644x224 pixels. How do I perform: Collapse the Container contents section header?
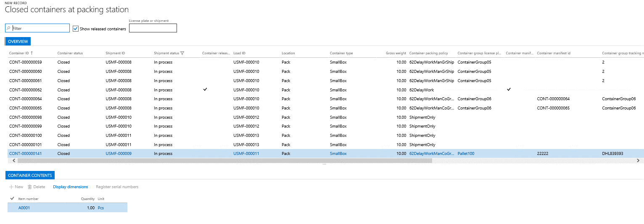30,175
